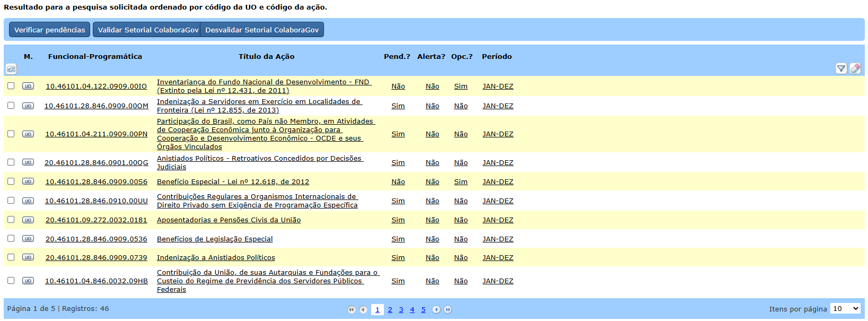Click UO icon for action 10.46101.04.122.0909.00IO
Image resolution: width=868 pixels, height=321 pixels.
pos(28,86)
